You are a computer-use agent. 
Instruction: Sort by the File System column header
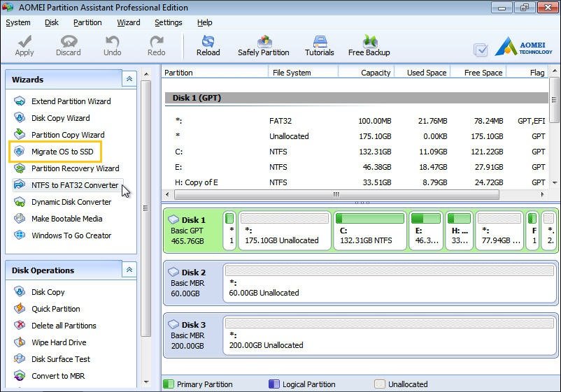[x=303, y=73]
